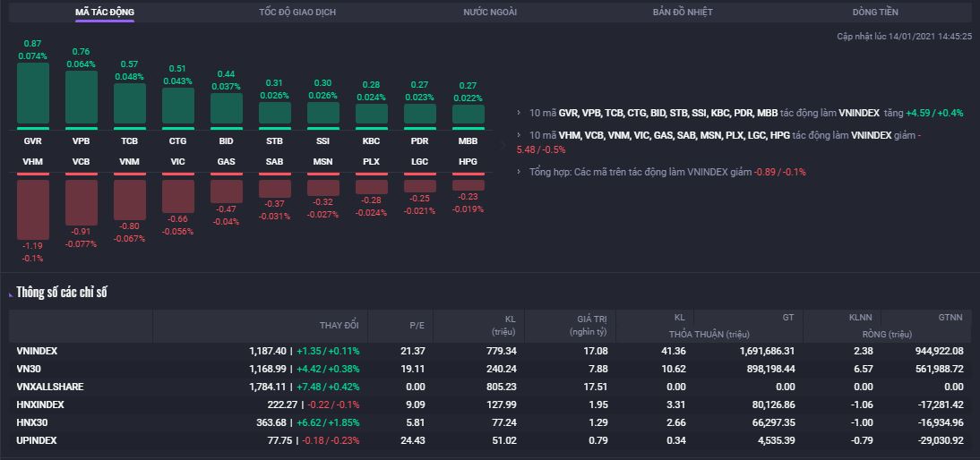Select the HNX30 index row

pyautogui.click(x=32, y=422)
